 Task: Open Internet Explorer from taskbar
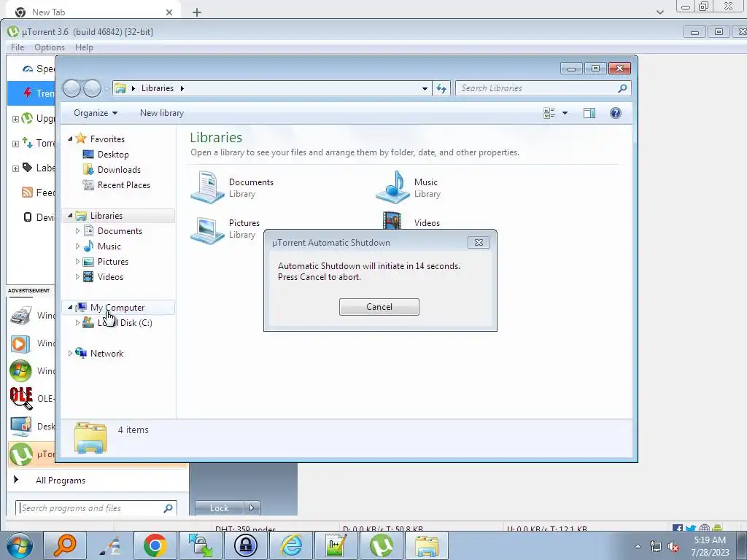coord(291,545)
